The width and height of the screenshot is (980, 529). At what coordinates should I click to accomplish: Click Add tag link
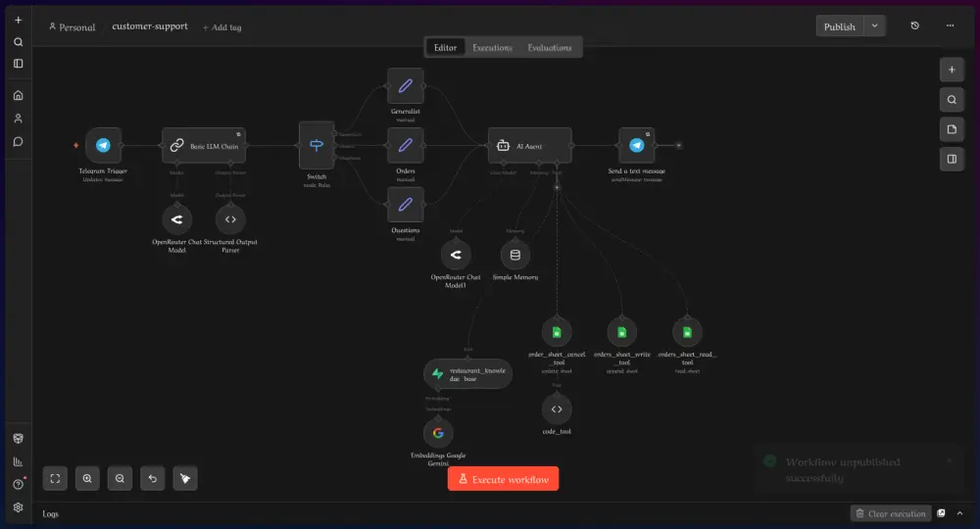[x=221, y=27]
